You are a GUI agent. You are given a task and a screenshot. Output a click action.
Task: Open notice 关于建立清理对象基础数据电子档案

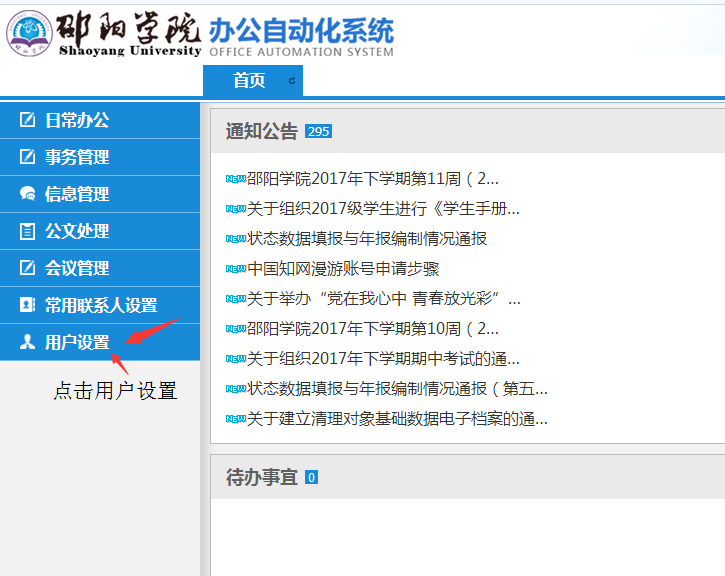click(397, 419)
